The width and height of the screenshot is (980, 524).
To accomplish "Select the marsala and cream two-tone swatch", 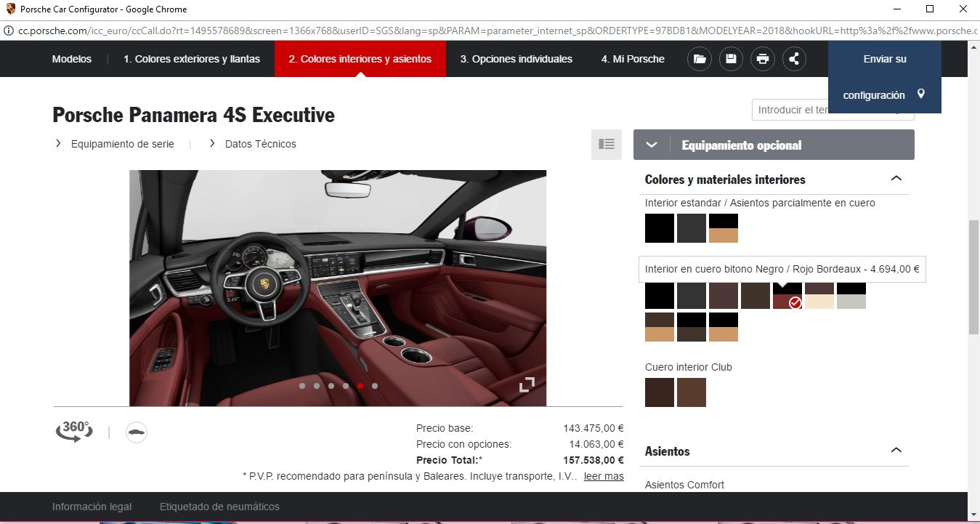I will tap(819, 297).
